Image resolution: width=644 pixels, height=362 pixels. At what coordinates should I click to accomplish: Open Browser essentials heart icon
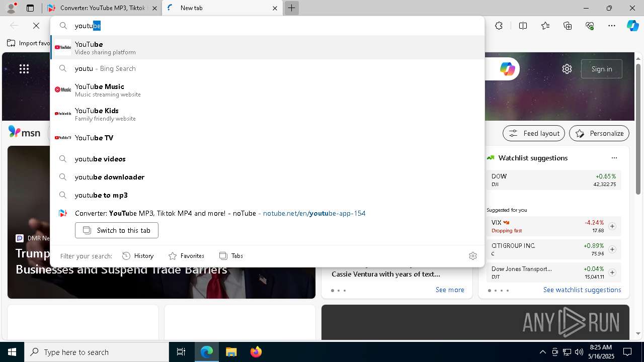[x=590, y=26]
